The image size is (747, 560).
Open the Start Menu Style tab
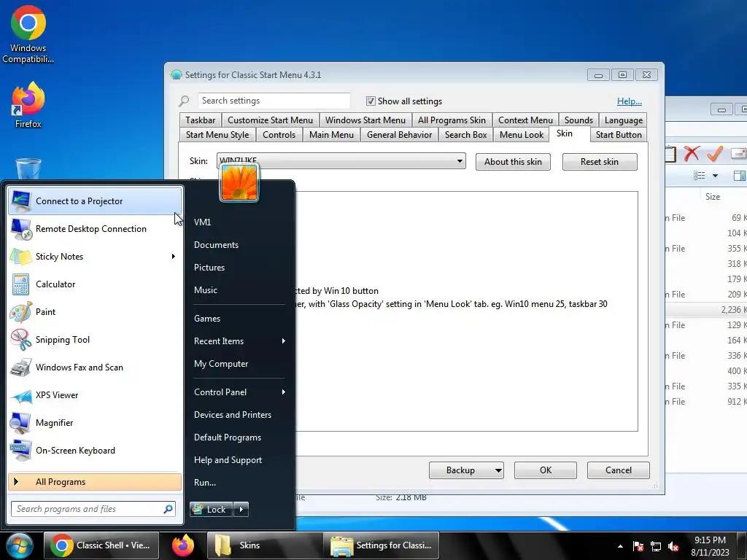point(217,135)
